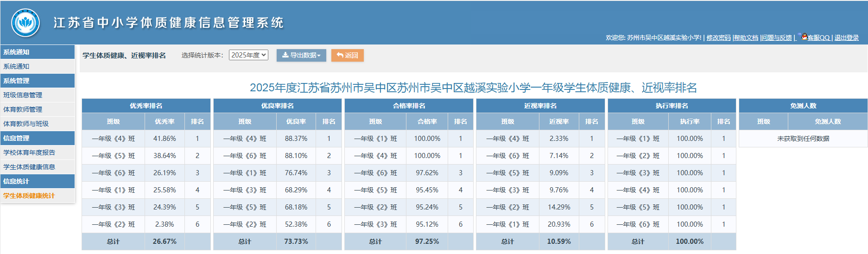Select 学生体质健康信息 in sidebar
The width and height of the screenshot is (868, 254).
click(29, 167)
